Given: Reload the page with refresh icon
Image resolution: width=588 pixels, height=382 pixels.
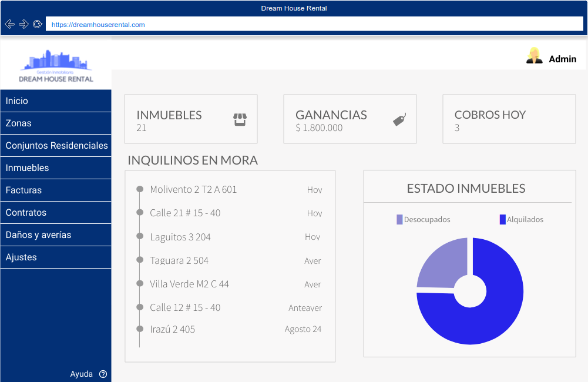Looking at the screenshot, I should pos(38,24).
